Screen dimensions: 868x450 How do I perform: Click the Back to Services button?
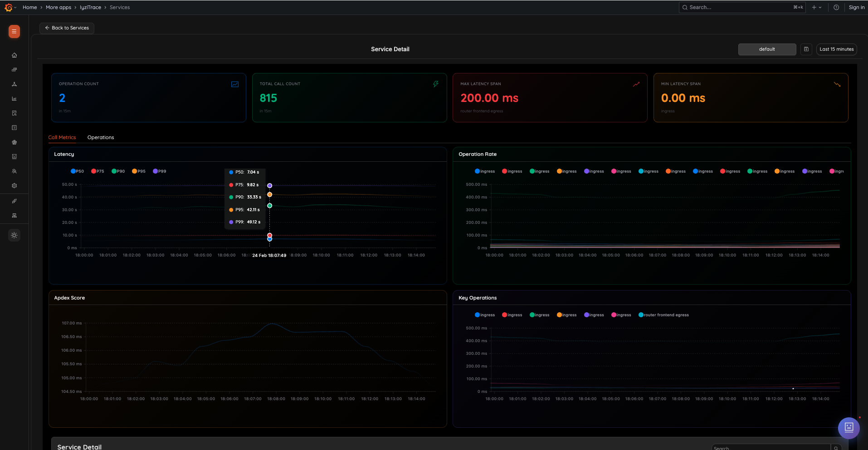[66, 28]
